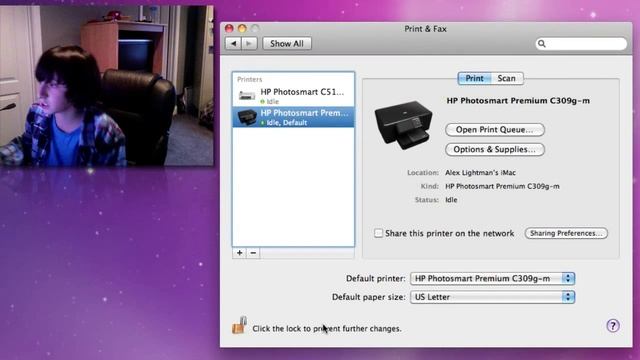Screen dimensions: 640x360
Task: Minimize the Print & Fax window
Action: [242, 28]
